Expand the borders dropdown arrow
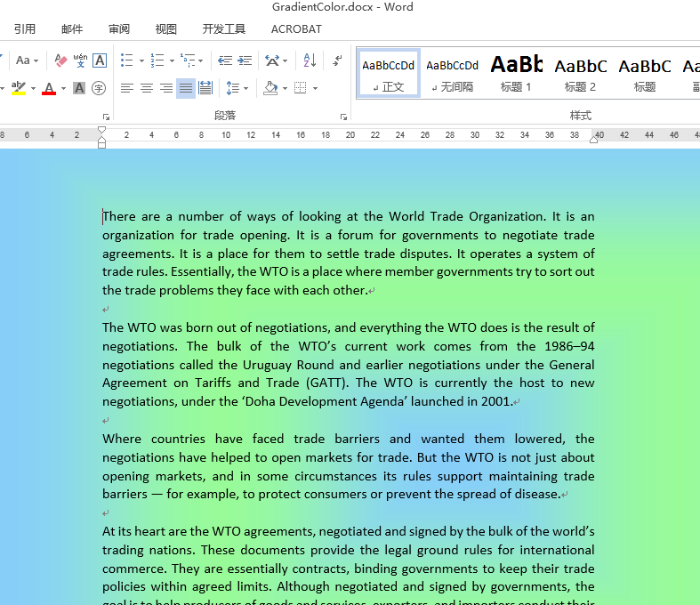700x605 pixels. coord(315,88)
